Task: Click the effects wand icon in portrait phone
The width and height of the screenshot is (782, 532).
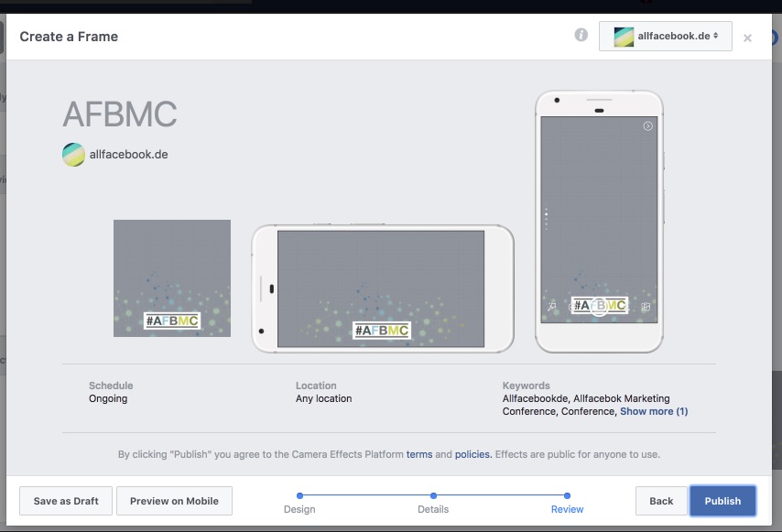Action: click(552, 307)
